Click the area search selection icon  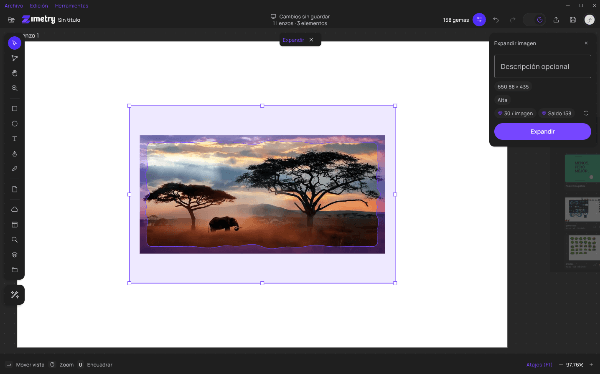click(15, 240)
